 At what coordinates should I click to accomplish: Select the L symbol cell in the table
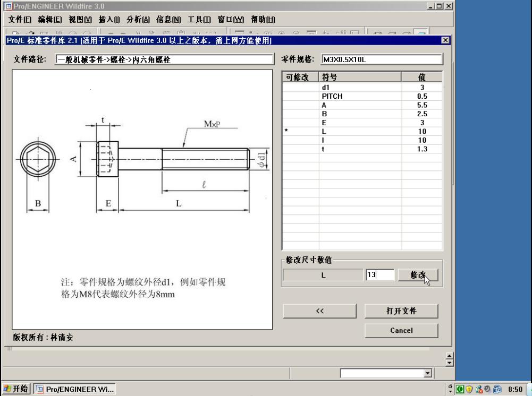(360, 132)
